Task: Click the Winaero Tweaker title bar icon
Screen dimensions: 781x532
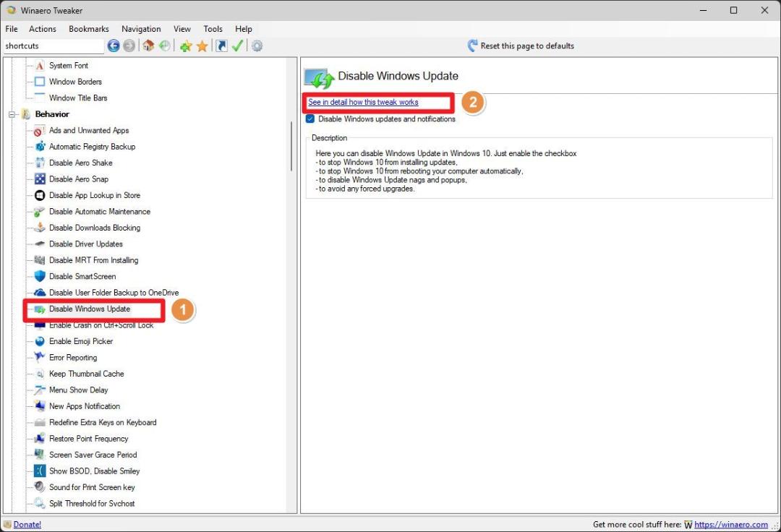Action: pos(11,10)
